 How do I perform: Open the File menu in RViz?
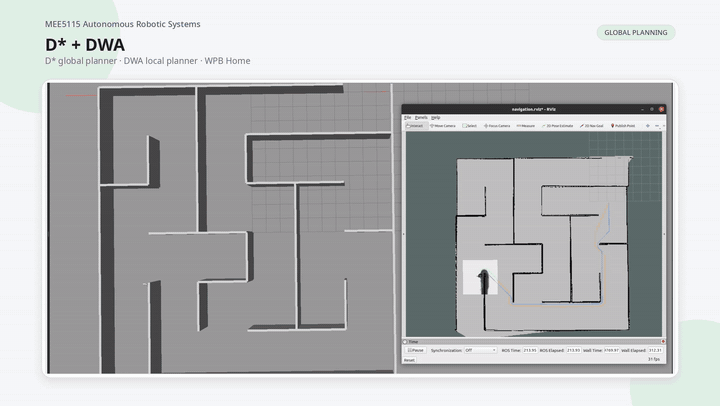point(407,118)
